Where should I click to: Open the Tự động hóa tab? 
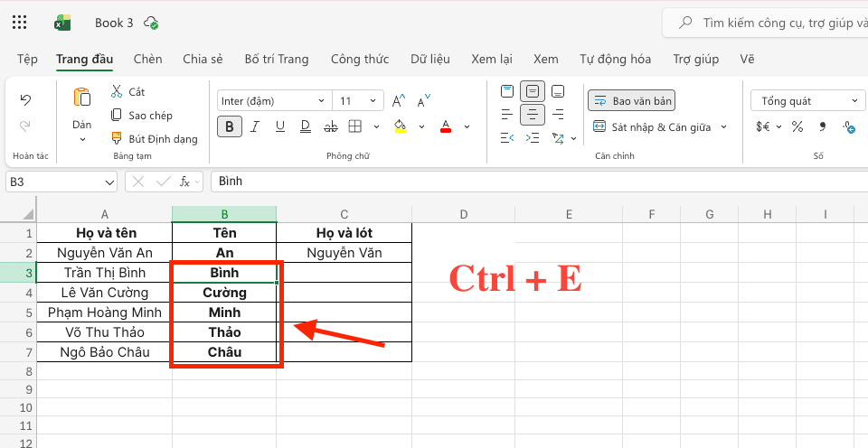[615, 60]
